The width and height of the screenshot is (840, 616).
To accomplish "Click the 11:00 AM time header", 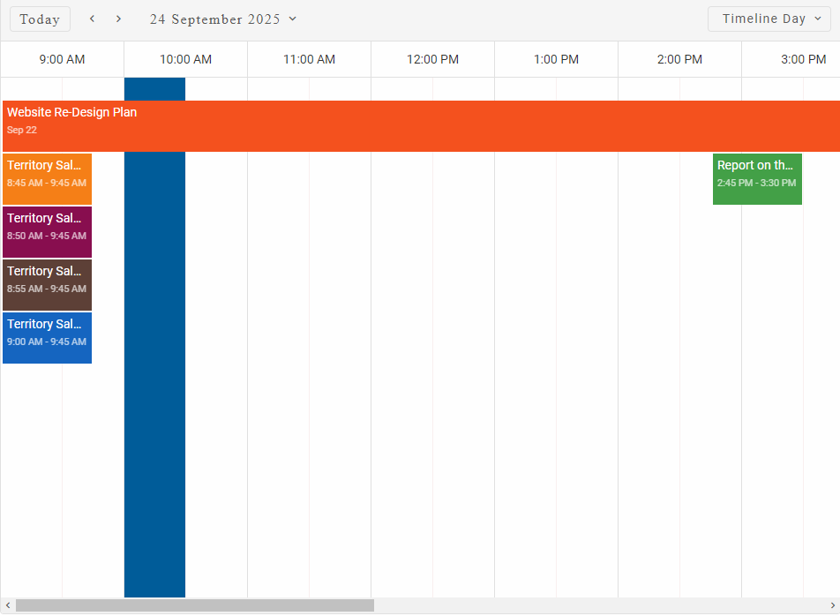I will point(309,59).
